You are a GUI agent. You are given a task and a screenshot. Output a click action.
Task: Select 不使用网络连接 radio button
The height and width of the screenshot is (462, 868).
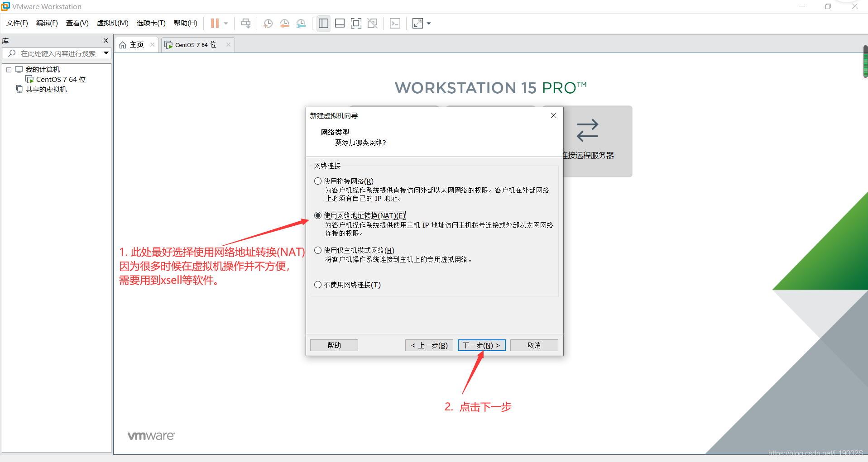pos(318,285)
